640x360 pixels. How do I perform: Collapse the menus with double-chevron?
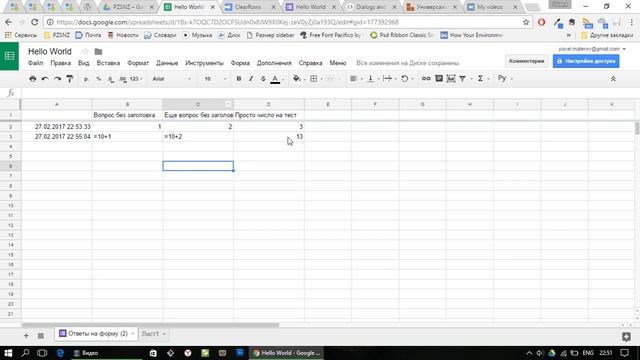pos(613,79)
